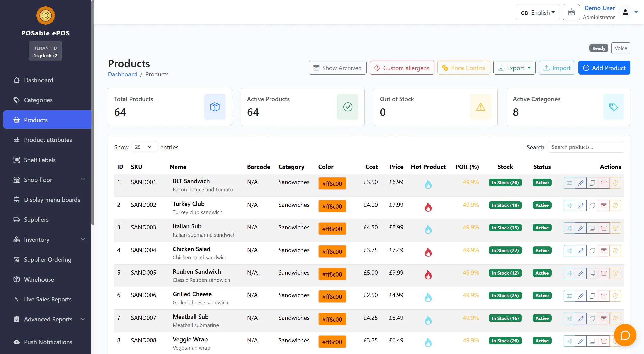Click the archive icon in Turkey Club row
This screenshot has width=644, height=354.
point(604,206)
